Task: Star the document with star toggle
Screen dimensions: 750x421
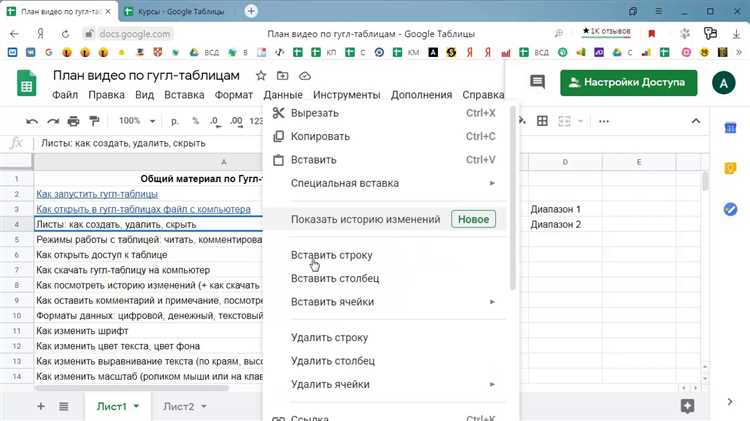Action: 261,76
